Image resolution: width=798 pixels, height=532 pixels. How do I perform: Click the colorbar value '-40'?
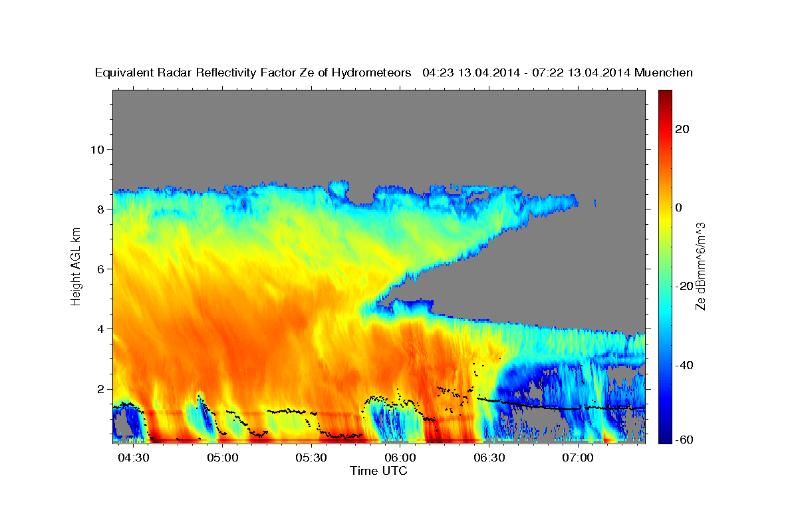pos(684,364)
